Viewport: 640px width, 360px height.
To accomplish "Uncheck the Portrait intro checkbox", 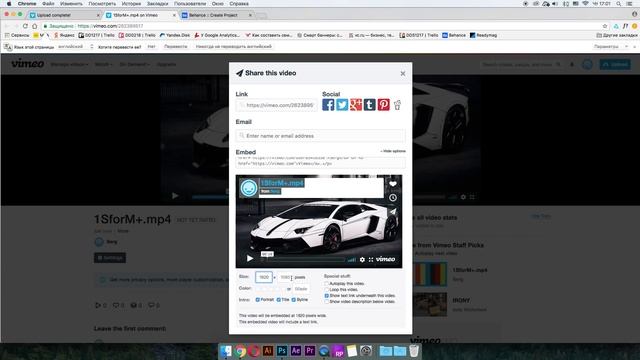I will click(258, 300).
